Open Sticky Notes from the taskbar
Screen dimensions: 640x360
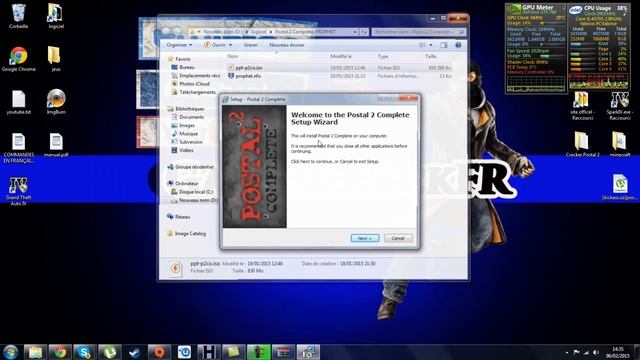[x=233, y=352]
